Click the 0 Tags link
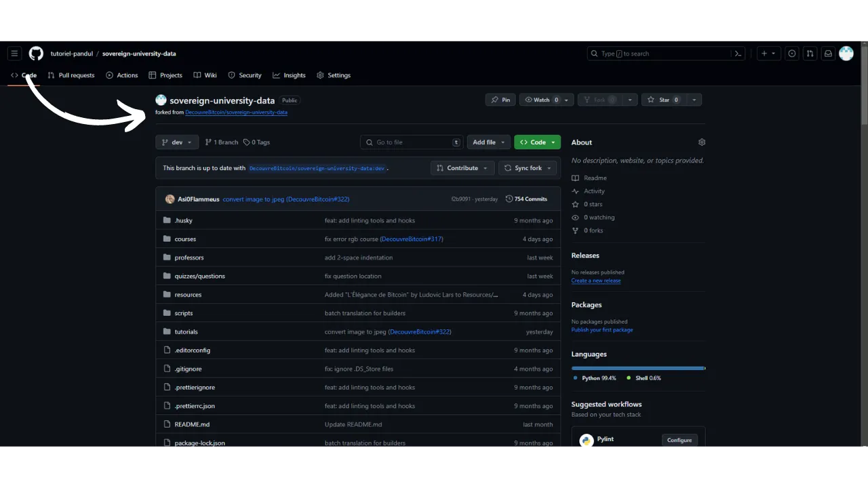Screen dimensions: 868x488 coord(256,142)
